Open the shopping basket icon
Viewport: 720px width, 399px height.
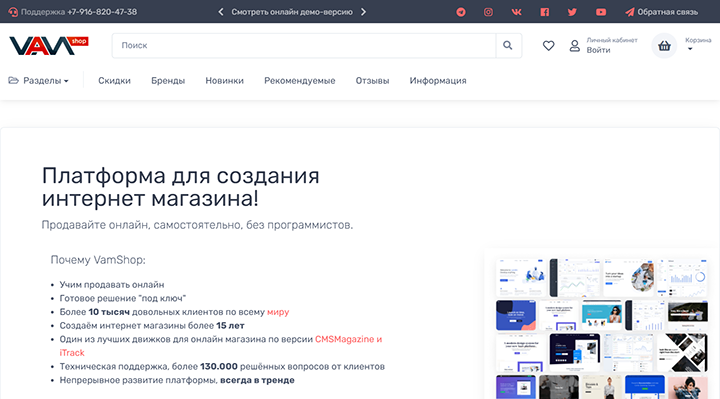pos(664,45)
